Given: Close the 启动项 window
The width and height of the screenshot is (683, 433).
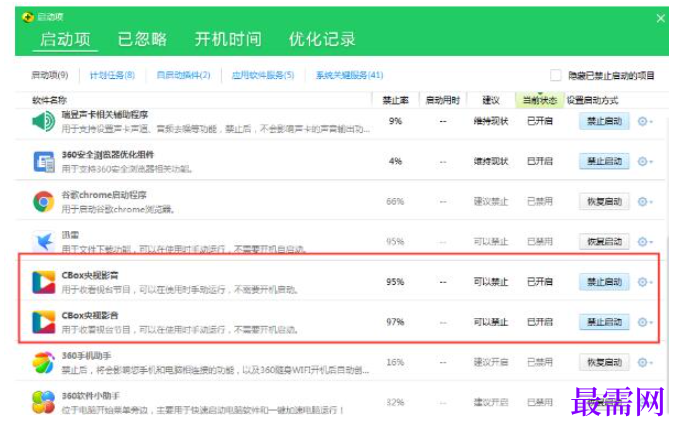Looking at the screenshot, I should click(660, 18).
